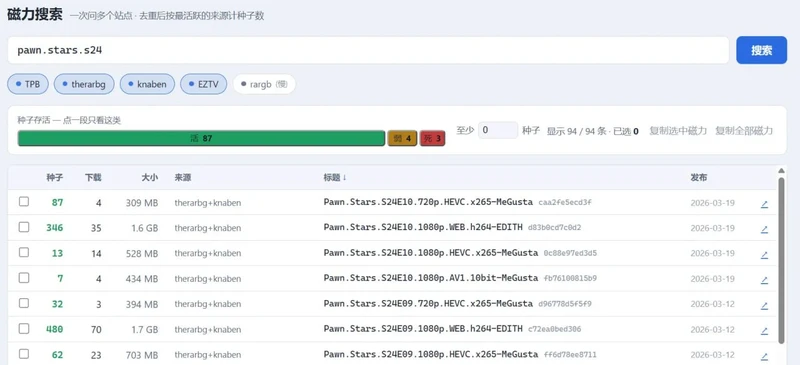Sort by 发布 publish date column header
The width and height of the screenshot is (800, 365).
(698, 178)
